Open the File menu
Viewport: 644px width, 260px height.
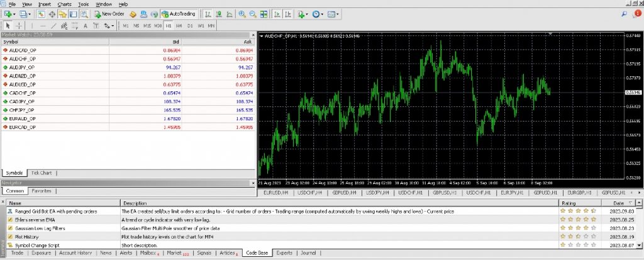[x=12, y=4]
